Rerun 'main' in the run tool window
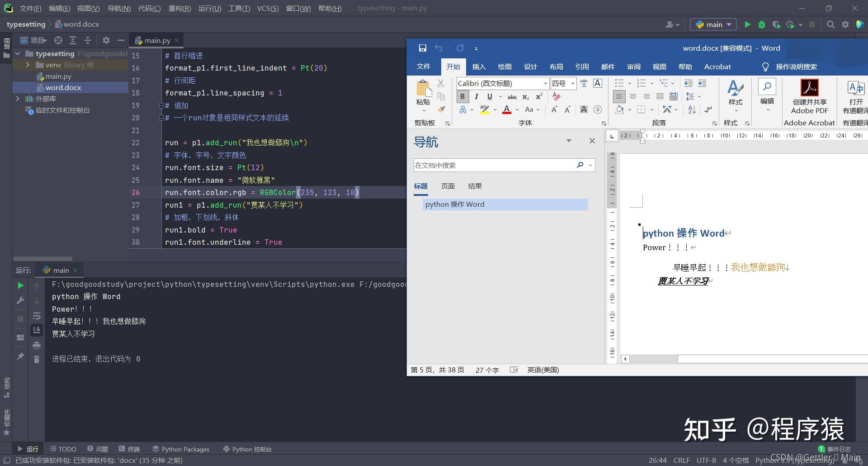 [x=20, y=285]
